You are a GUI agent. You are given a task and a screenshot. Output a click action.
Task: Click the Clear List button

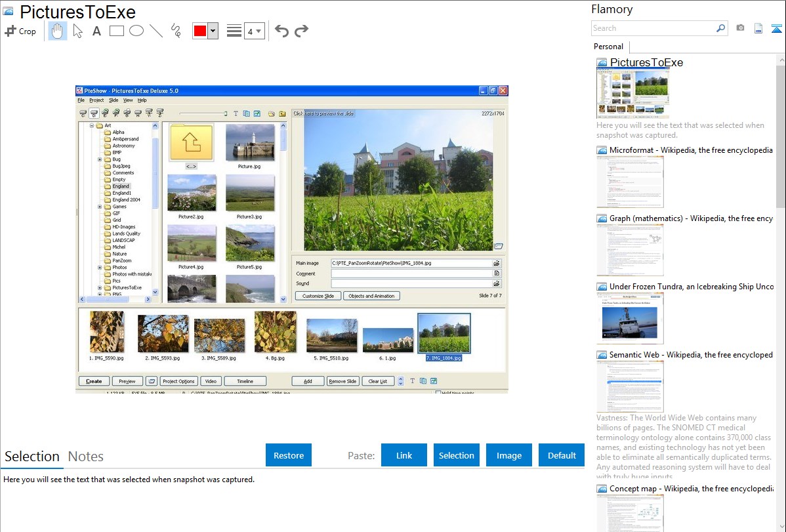pyautogui.click(x=377, y=381)
